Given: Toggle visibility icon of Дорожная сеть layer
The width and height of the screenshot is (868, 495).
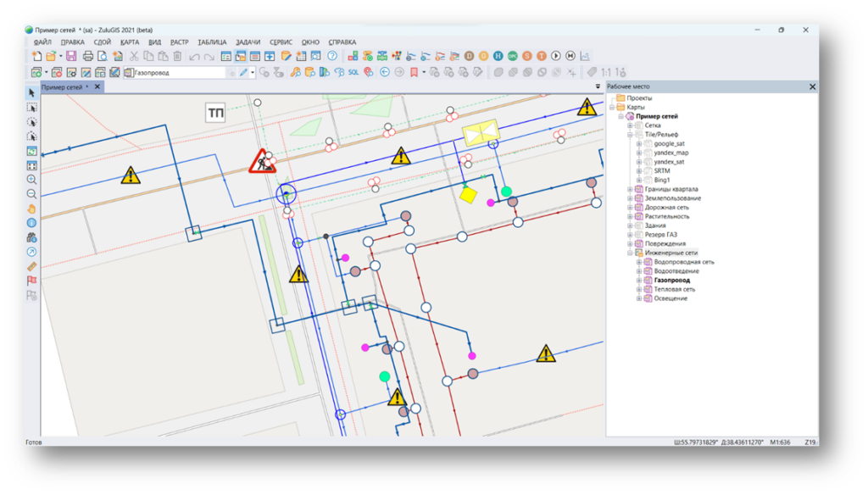Looking at the screenshot, I should pos(638,208).
